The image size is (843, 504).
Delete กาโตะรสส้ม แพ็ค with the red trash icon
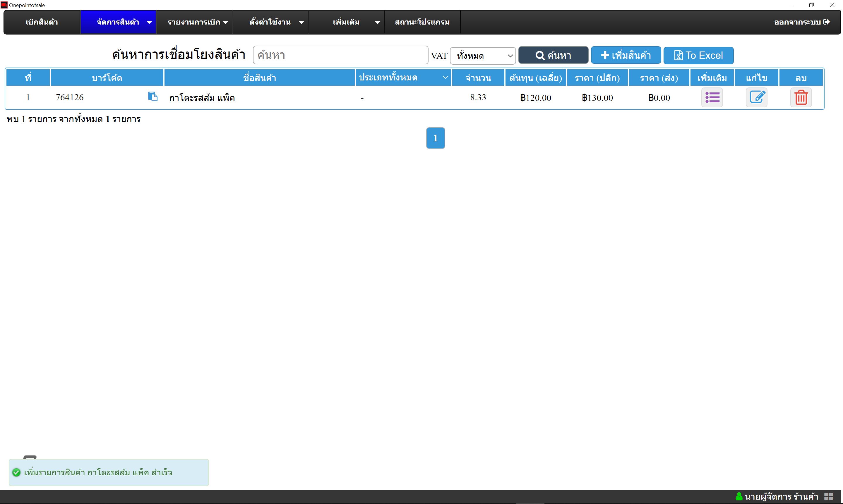pos(801,97)
